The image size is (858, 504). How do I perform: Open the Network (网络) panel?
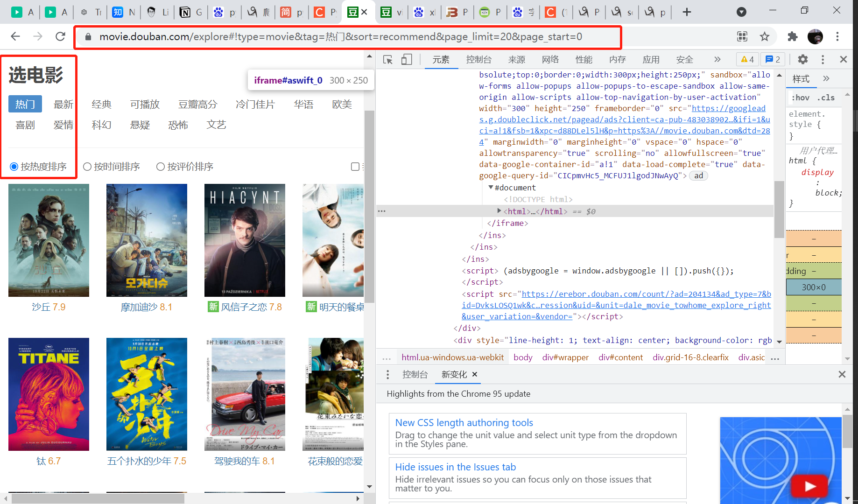(550, 59)
